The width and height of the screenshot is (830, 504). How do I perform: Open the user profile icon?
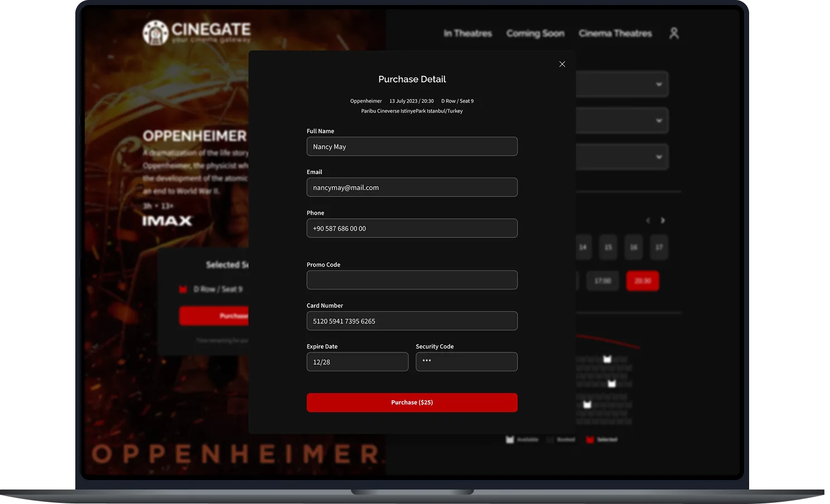(674, 33)
